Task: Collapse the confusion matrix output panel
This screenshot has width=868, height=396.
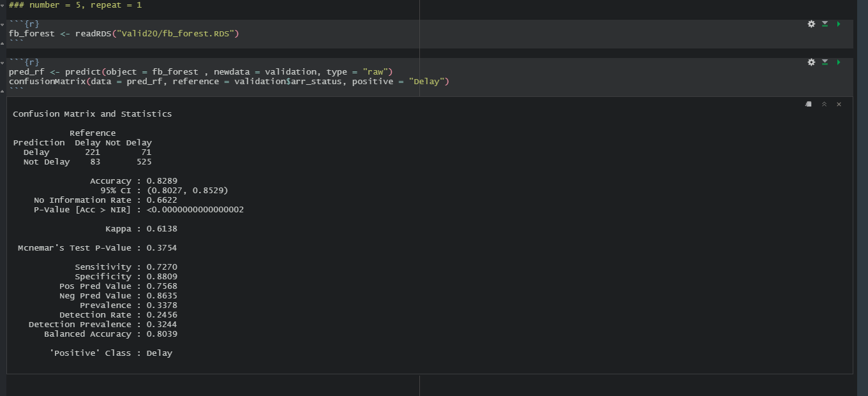Action: 824,104
